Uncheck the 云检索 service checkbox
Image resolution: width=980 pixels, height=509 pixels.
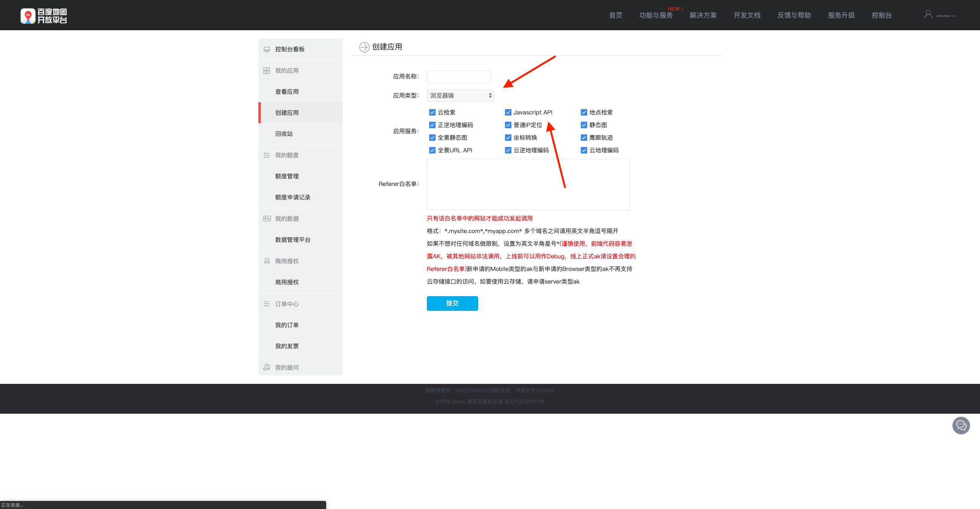432,113
